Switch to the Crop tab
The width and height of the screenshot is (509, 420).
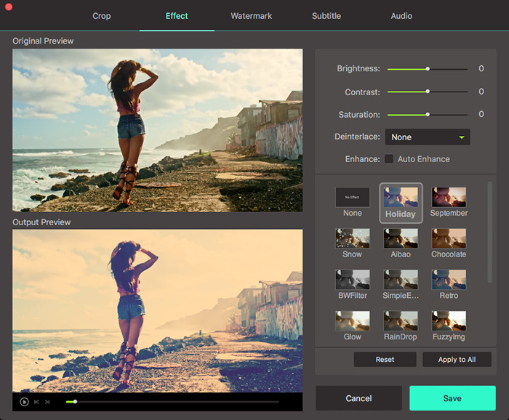tap(102, 16)
